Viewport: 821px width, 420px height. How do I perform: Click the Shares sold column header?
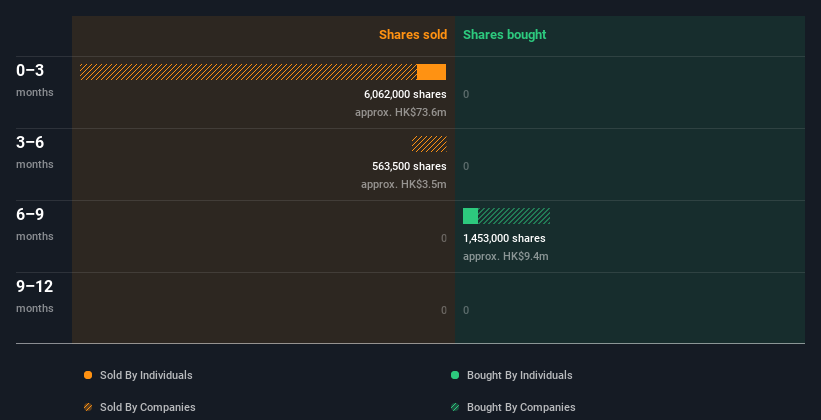tap(413, 35)
